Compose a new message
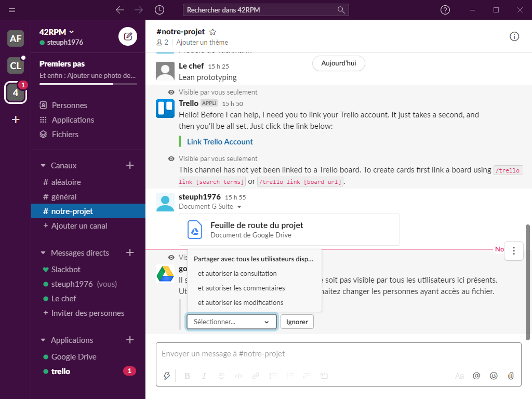Viewport: 532px width, 399px height. 128,36
